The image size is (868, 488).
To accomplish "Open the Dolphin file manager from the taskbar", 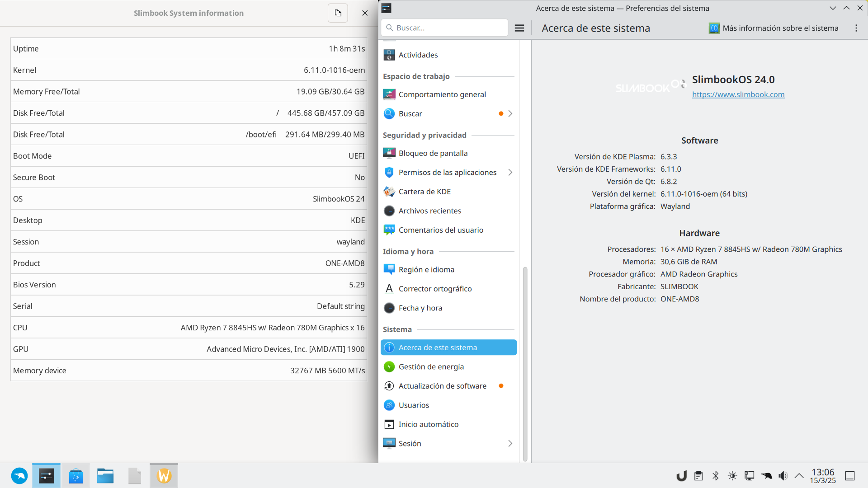I will (x=105, y=476).
